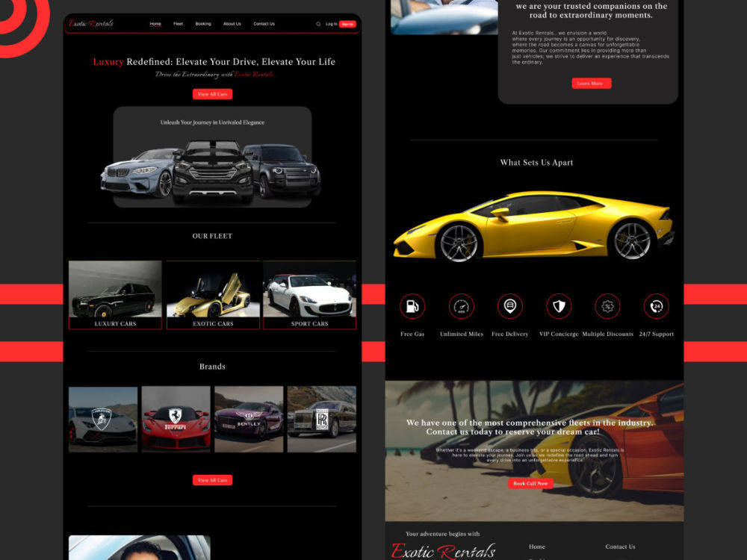This screenshot has width=747, height=560.
Task: Select the Luxury Cars fleet card
Action: [x=115, y=295]
